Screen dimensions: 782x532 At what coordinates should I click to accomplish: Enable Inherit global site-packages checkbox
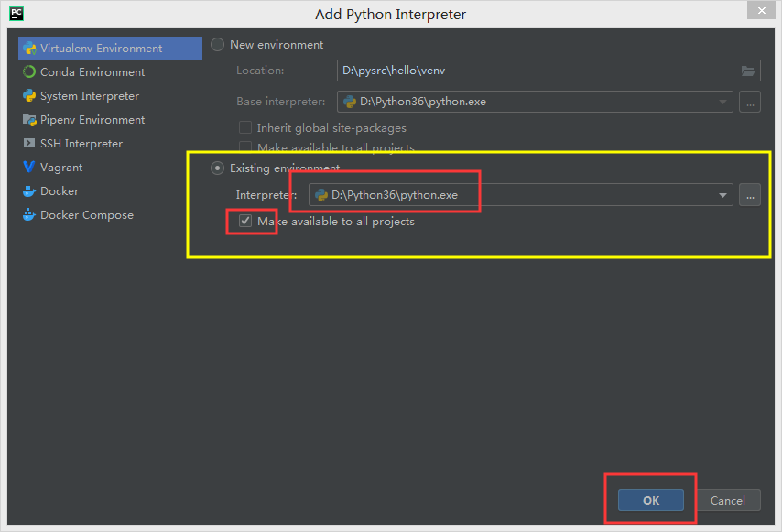(x=245, y=128)
